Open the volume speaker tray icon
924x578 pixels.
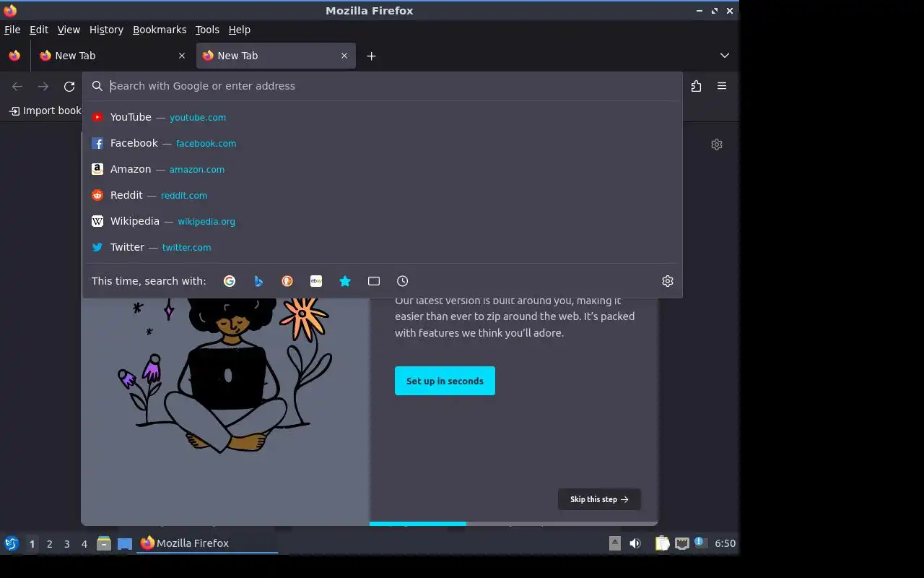tap(635, 543)
